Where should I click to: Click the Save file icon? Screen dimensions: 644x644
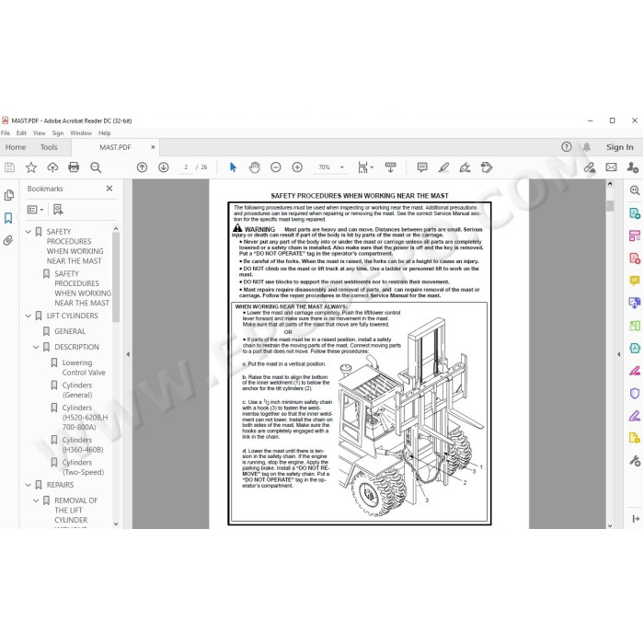pyautogui.click(x=9, y=167)
